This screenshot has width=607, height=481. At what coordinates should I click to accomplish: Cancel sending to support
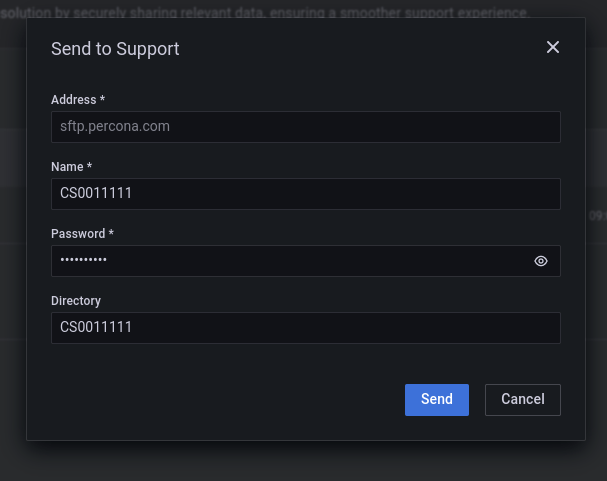[522, 399]
